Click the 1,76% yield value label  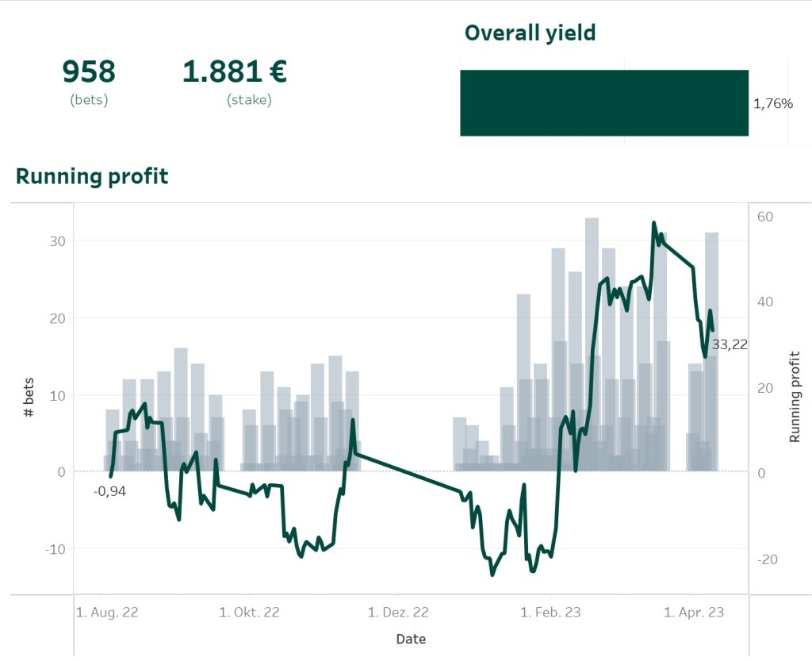pyautogui.click(x=772, y=103)
